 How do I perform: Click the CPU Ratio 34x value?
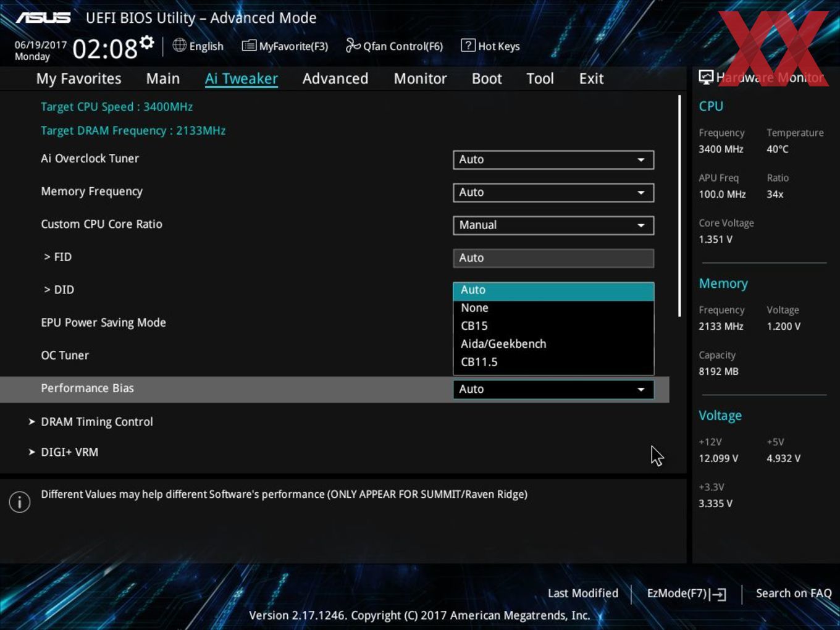(x=775, y=194)
